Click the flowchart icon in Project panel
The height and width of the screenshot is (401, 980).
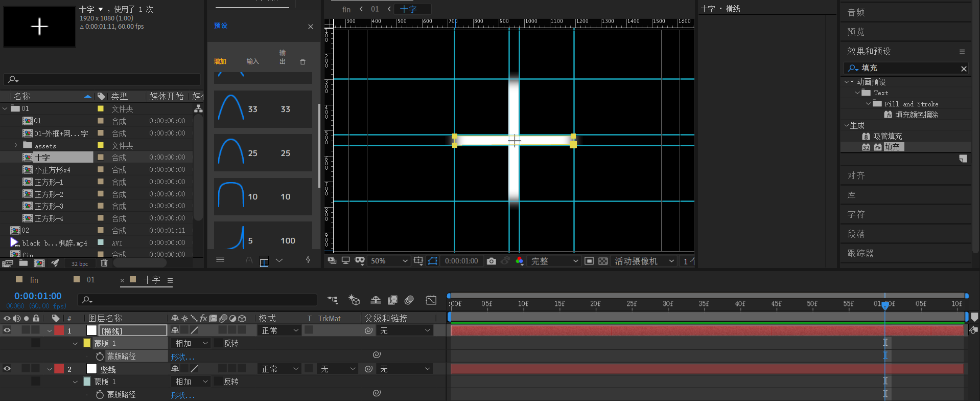click(x=198, y=108)
